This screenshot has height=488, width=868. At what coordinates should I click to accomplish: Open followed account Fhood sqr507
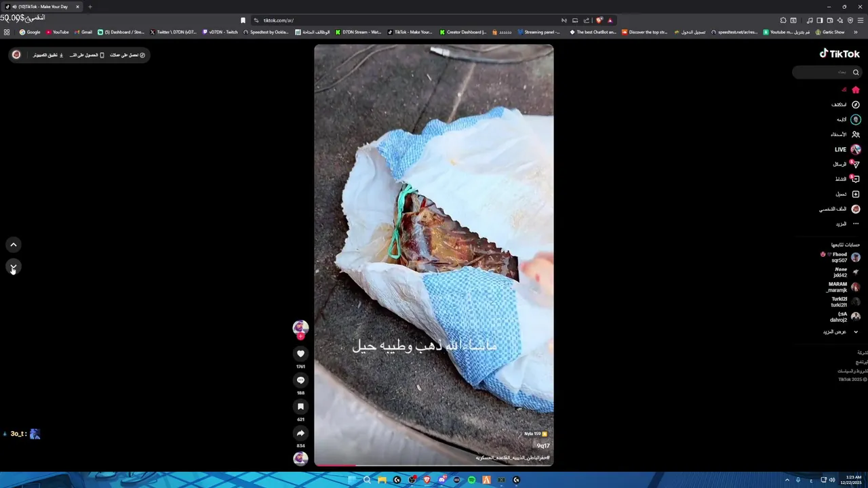coord(841,257)
